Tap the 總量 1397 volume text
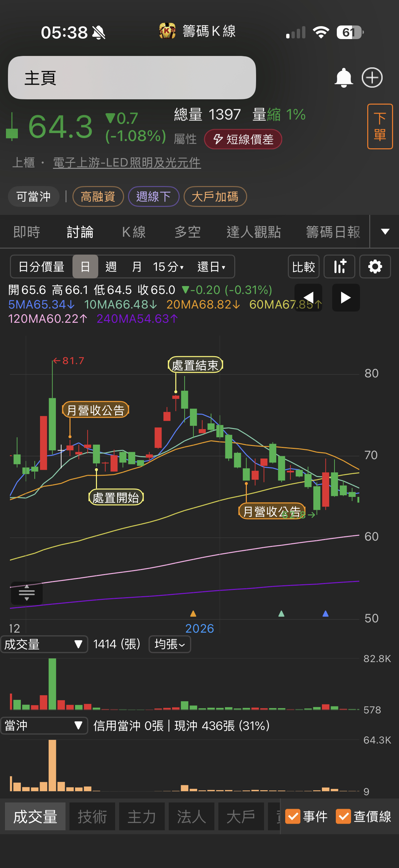The height and width of the screenshot is (868, 399). [207, 115]
